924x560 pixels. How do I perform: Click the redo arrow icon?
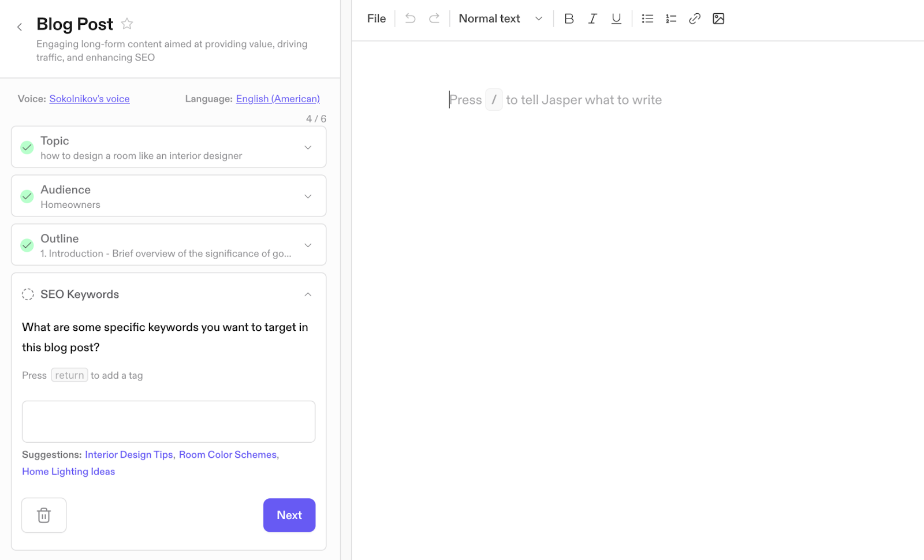point(434,18)
